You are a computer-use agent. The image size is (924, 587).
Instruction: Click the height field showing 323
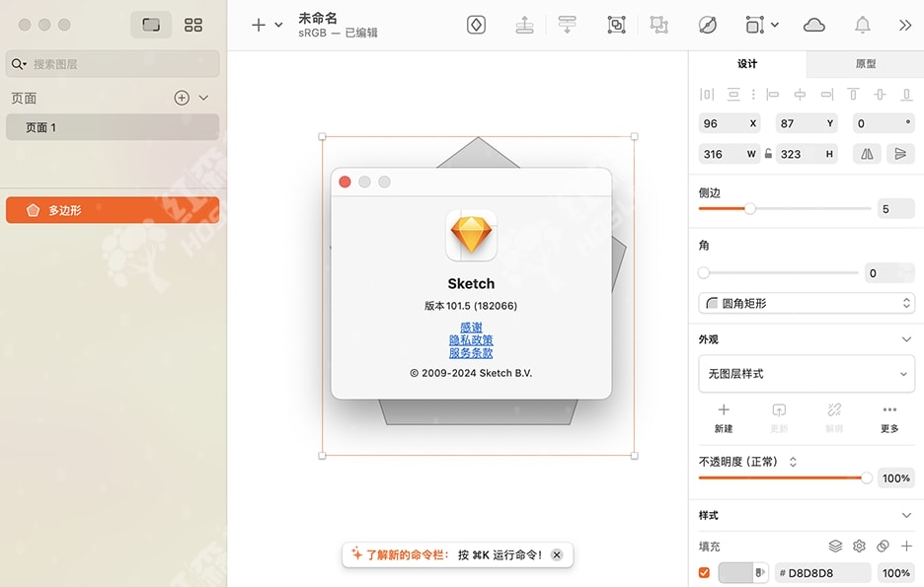[807, 154]
